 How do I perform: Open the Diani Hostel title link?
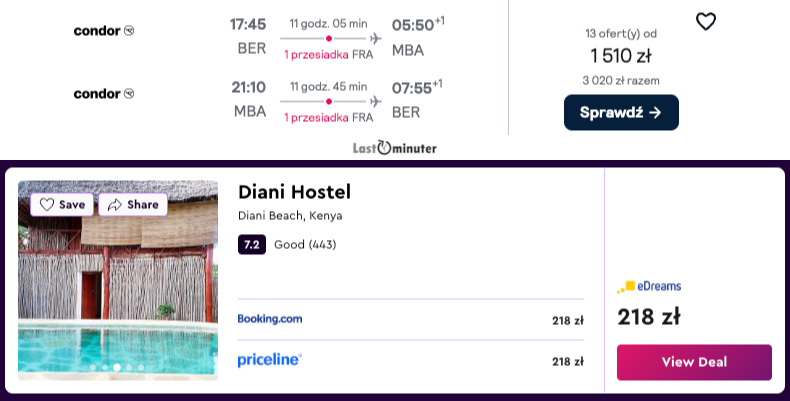pos(294,191)
